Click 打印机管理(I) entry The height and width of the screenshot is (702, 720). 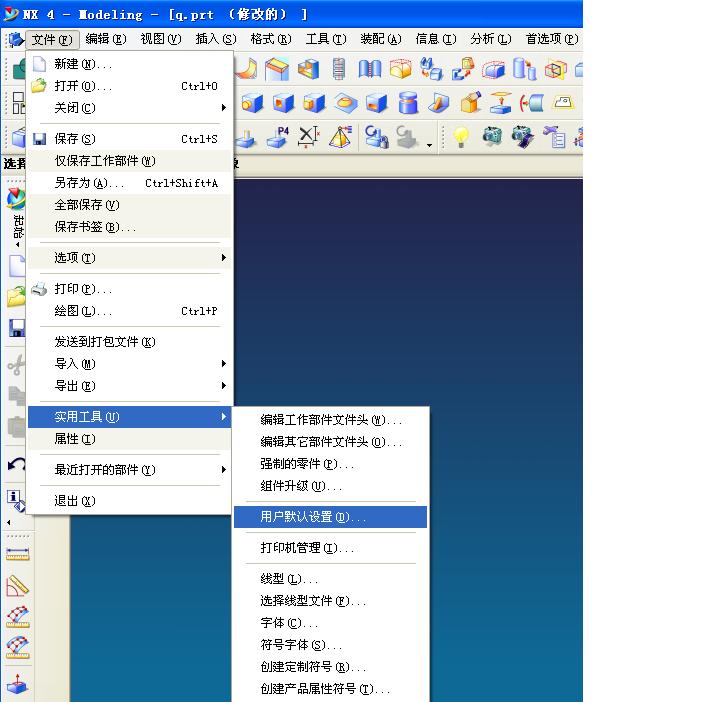click(331, 548)
